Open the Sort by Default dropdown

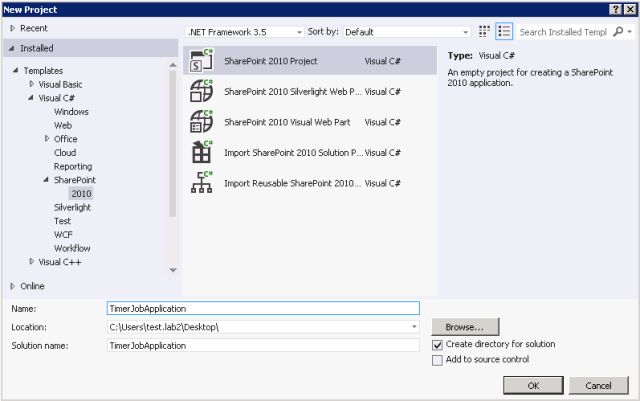click(x=407, y=32)
